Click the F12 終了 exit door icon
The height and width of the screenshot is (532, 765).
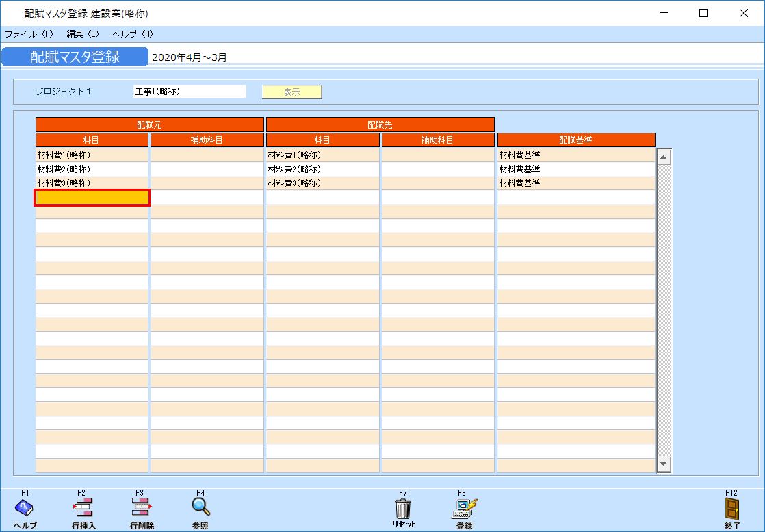(x=732, y=508)
